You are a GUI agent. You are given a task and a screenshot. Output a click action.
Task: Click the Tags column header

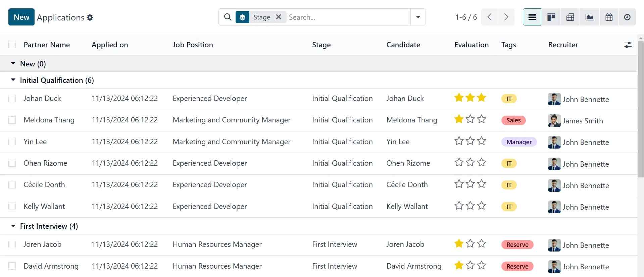pos(508,45)
